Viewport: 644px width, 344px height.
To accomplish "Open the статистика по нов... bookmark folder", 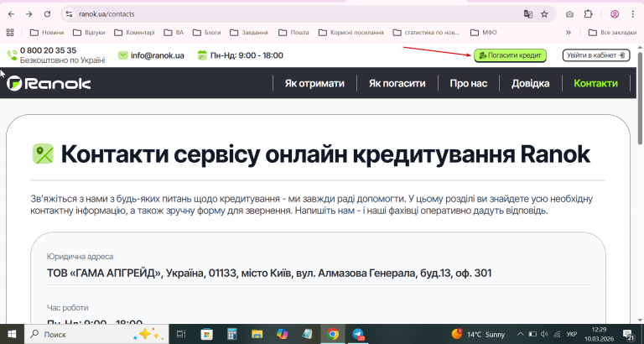I will click(426, 32).
